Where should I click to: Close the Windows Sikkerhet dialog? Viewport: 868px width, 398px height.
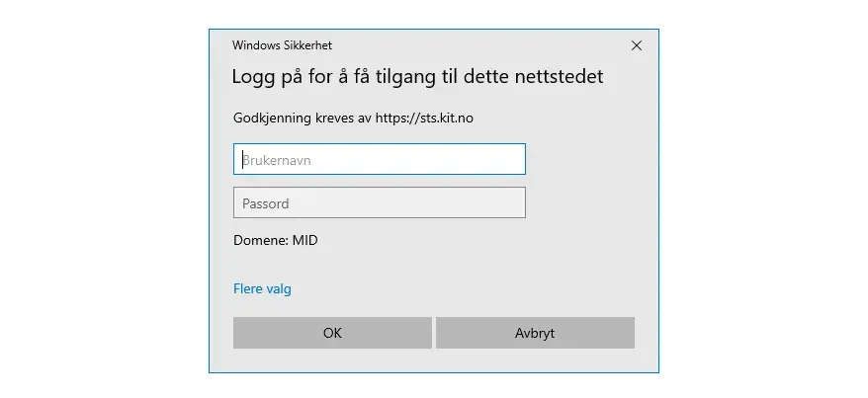[x=637, y=45]
